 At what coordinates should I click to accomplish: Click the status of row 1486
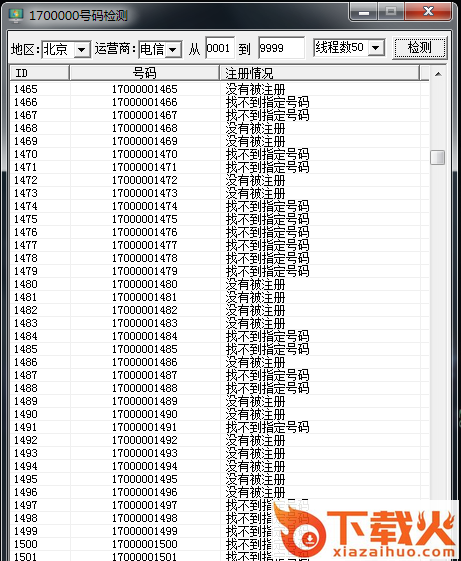pos(256,362)
